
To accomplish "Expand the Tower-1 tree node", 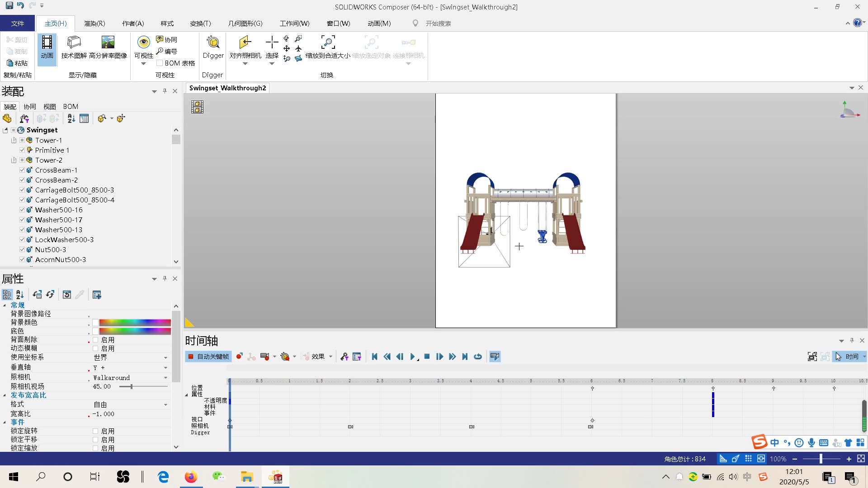I will click(x=14, y=141).
